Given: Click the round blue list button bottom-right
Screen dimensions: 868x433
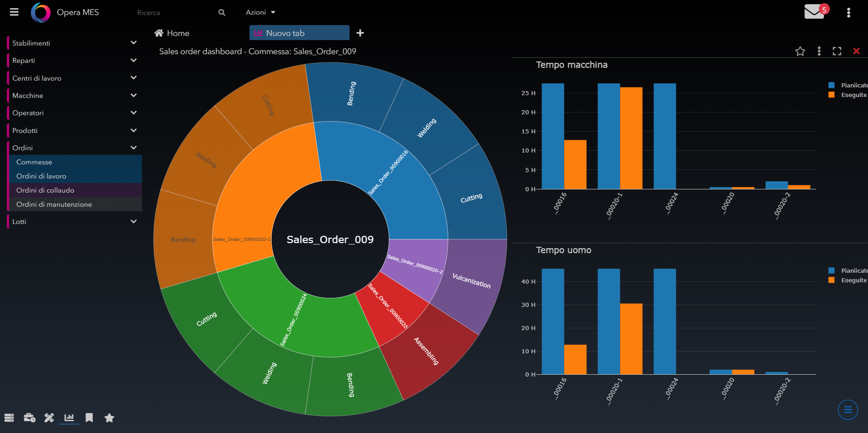Looking at the screenshot, I should click(x=848, y=410).
